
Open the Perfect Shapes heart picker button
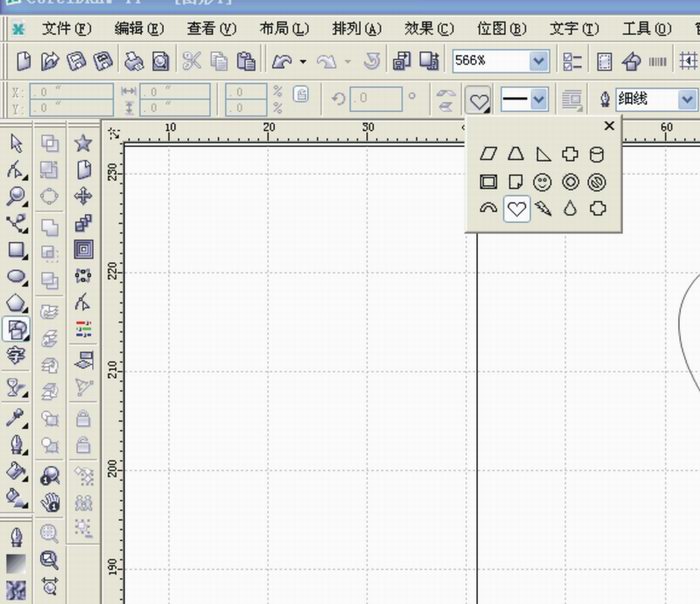[478, 100]
